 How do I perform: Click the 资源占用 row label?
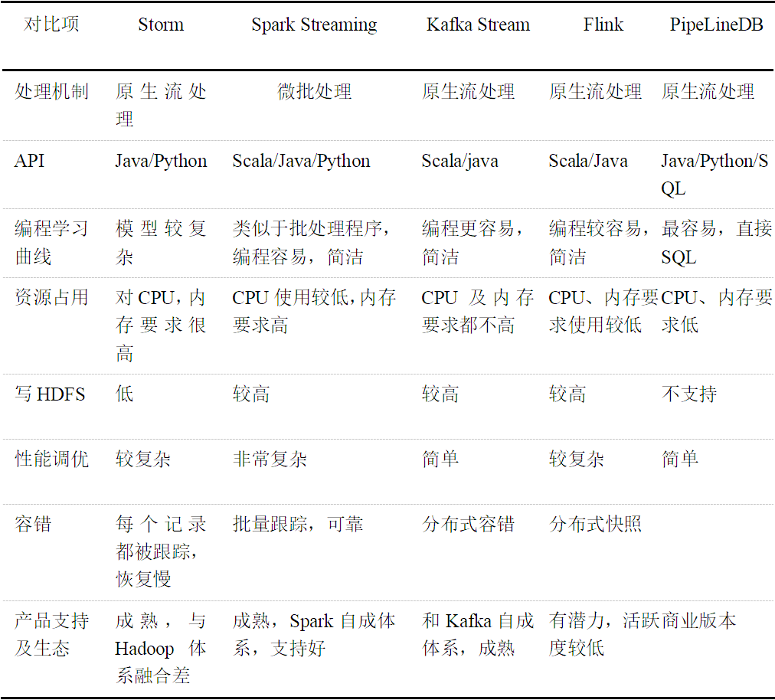click(x=51, y=298)
